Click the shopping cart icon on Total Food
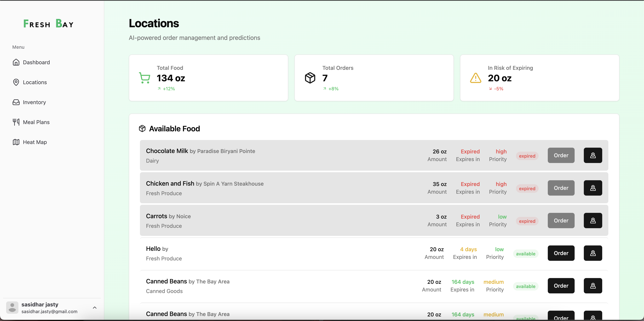The width and height of the screenshot is (644, 321). (145, 78)
